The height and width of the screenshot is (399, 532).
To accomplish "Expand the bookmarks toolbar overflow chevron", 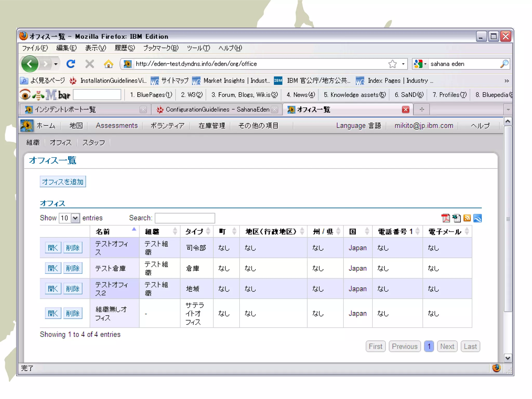I will pyautogui.click(x=507, y=81).
